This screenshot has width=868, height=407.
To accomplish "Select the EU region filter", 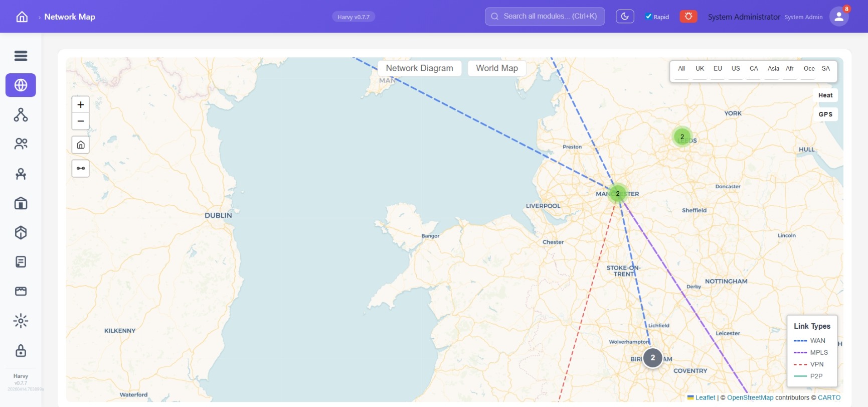I will coord(718,69).
